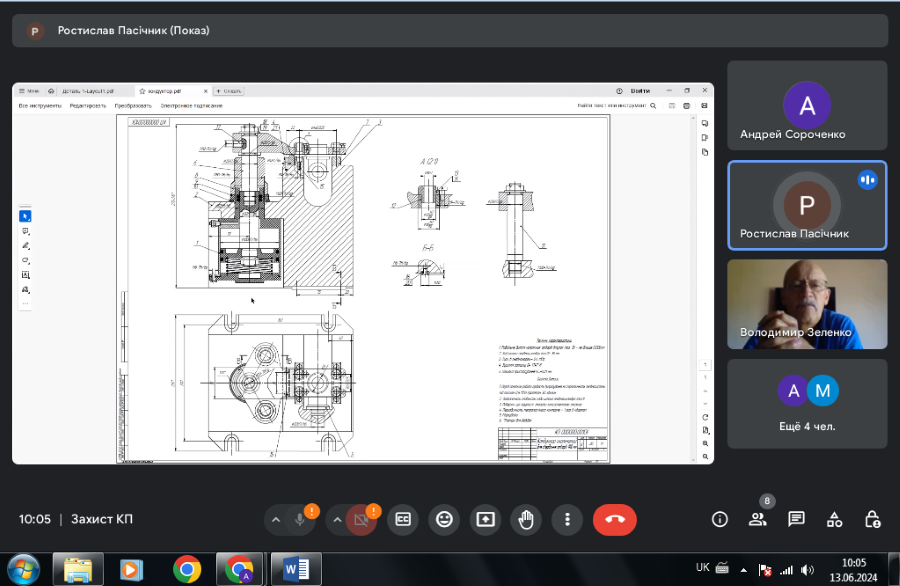Open the system tray volume control
This screenshot has width=900, height=586.
(806, 569)
